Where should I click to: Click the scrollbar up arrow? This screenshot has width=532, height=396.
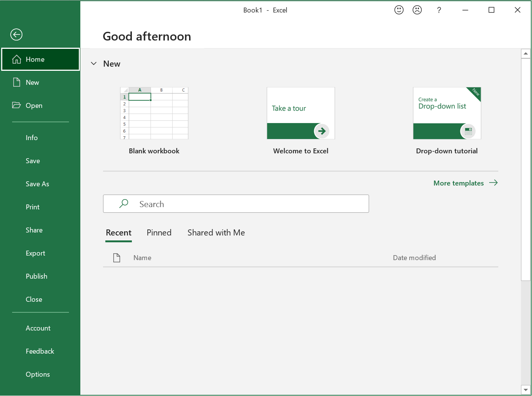point(526,53)
